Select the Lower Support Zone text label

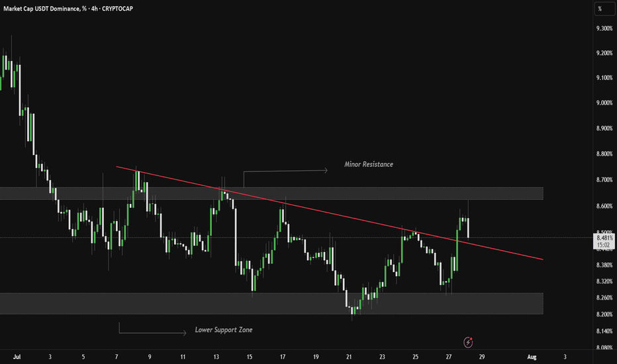(224, 330)
